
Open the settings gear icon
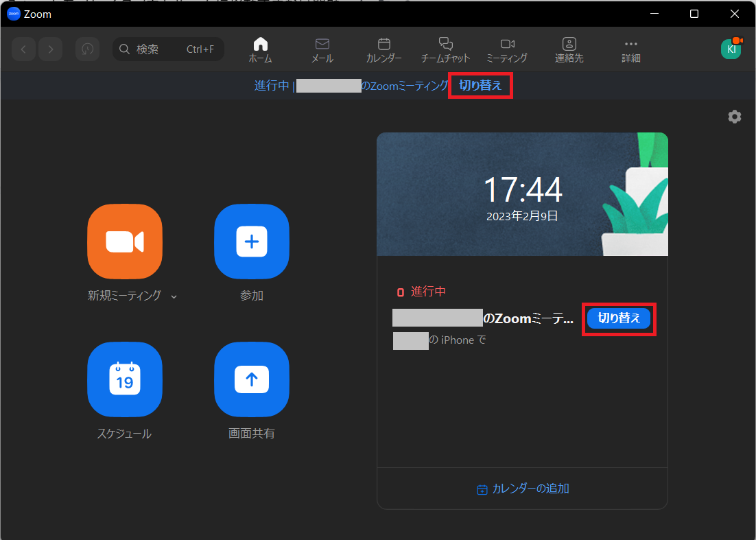(735, 117)
